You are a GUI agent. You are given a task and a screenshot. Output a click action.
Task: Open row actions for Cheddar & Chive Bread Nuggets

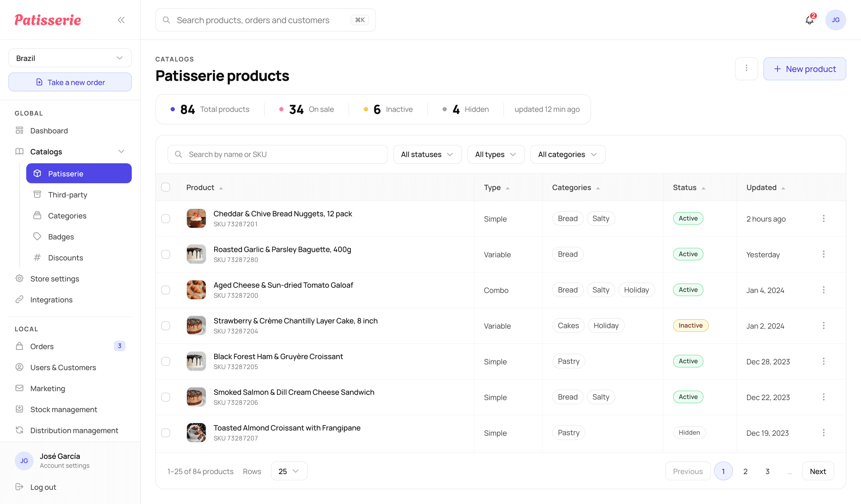[824, 218]
